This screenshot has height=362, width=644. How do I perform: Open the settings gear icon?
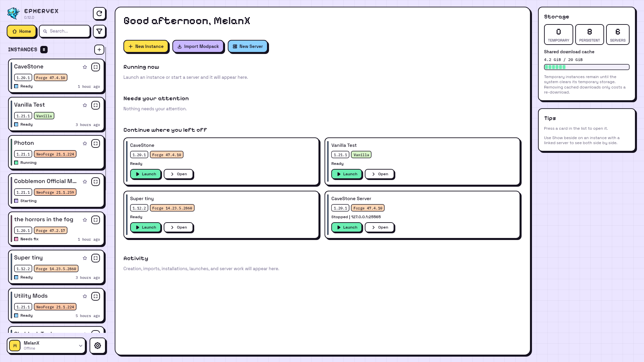(98, 346)
